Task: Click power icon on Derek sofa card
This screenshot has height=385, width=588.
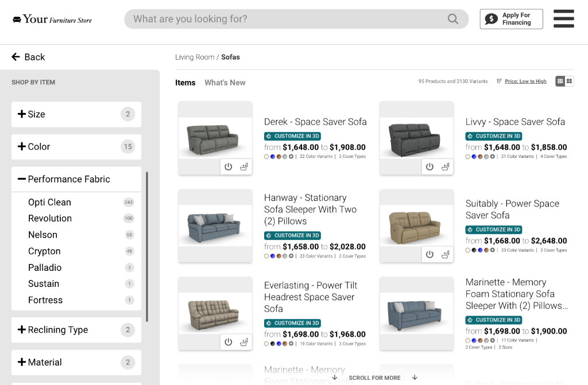Action: point(229,167)
